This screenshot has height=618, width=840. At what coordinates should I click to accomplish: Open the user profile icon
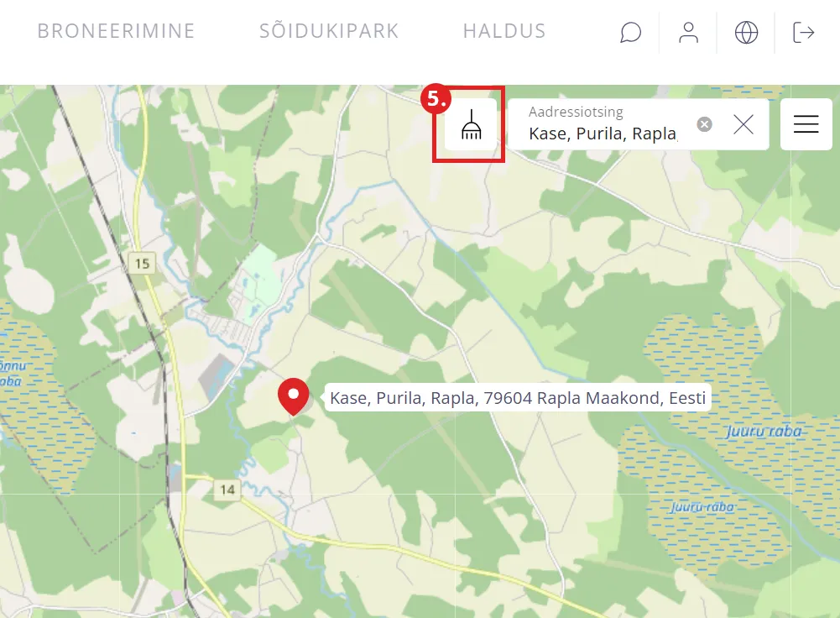688,32
